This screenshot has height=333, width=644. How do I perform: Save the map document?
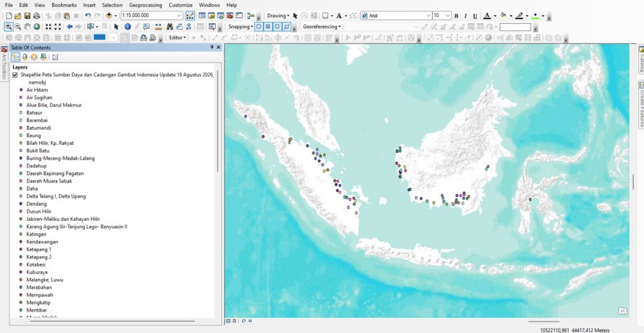click(x=27, y=16)
